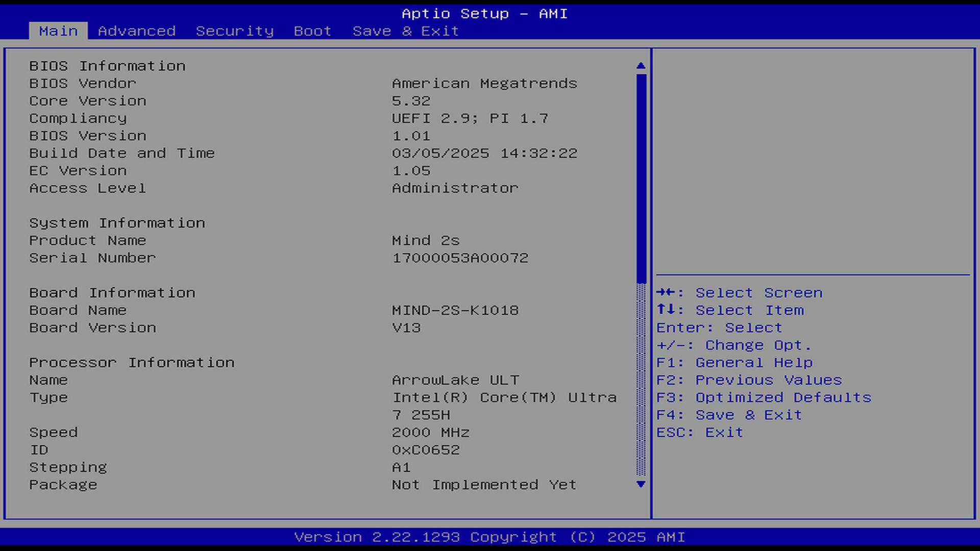Viewport: 980px width, 551px height.
Task: Select the Main tab
Action: point(58,31)
